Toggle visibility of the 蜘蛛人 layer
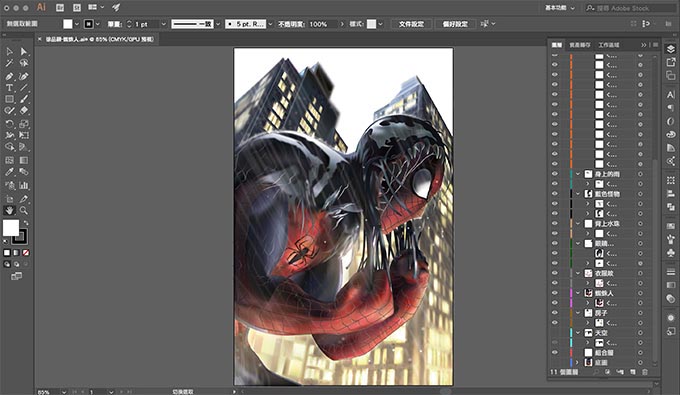 point(555,293)
